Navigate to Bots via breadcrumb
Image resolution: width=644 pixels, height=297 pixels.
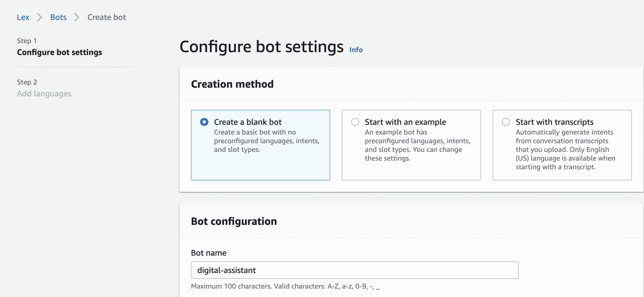[x=58, y=17]
